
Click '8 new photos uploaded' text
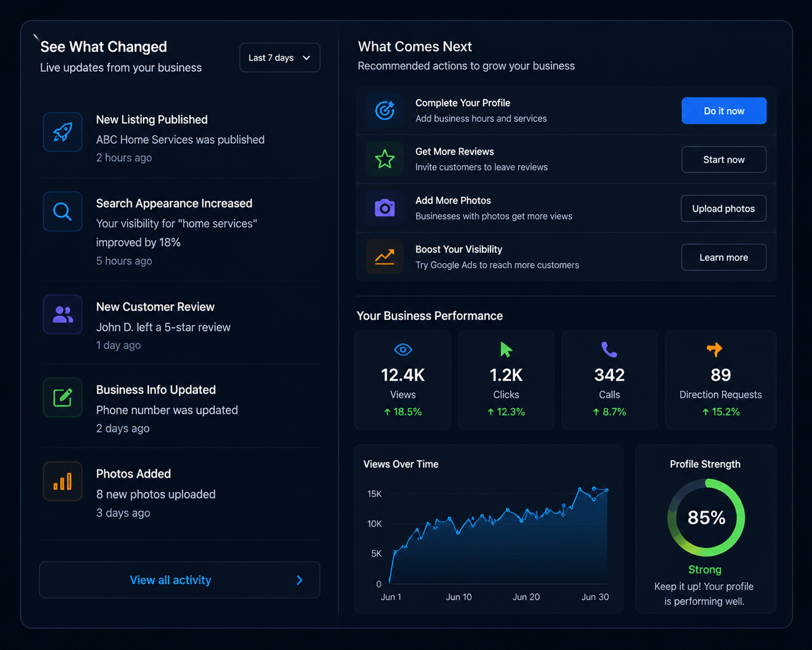coord(156,494)
